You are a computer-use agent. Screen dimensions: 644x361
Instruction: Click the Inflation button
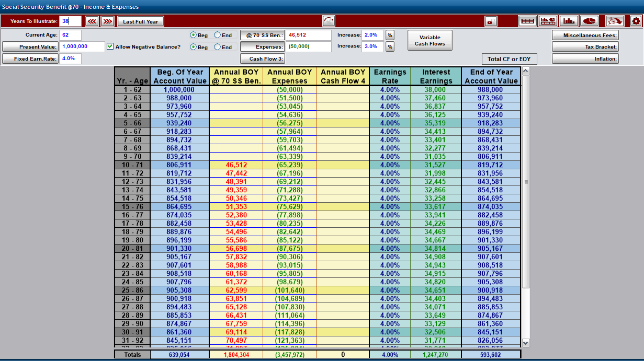585,59
